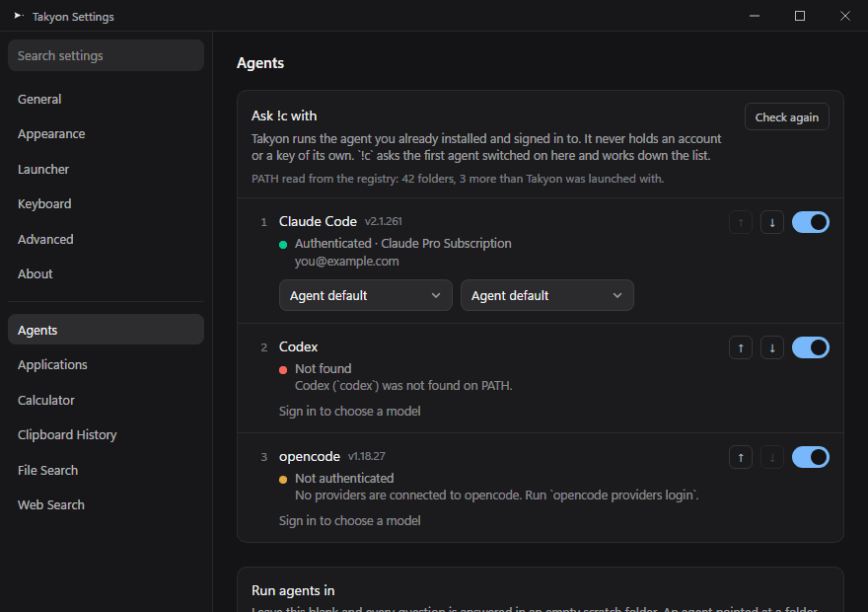
Task: Open Clipboard History settings
Action: click(106, 434)
